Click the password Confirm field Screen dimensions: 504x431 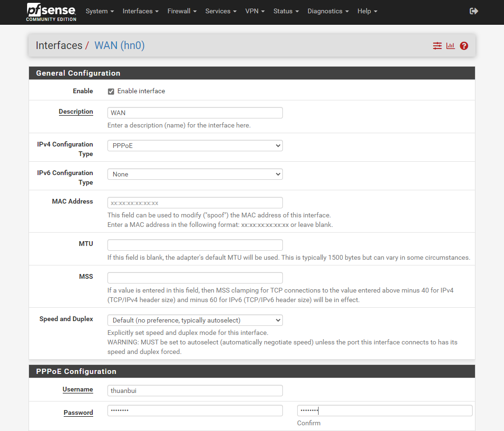point(385,411)
